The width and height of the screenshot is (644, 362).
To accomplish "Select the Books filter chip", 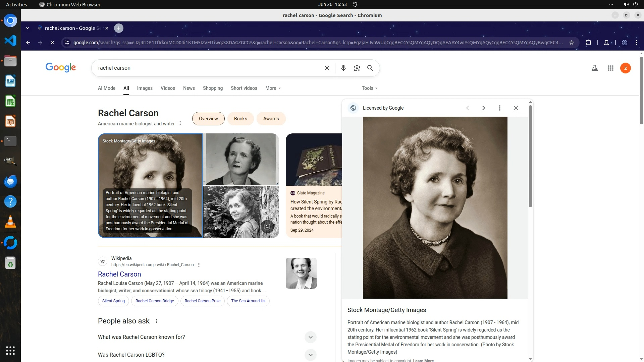I will tap(240, 119).
